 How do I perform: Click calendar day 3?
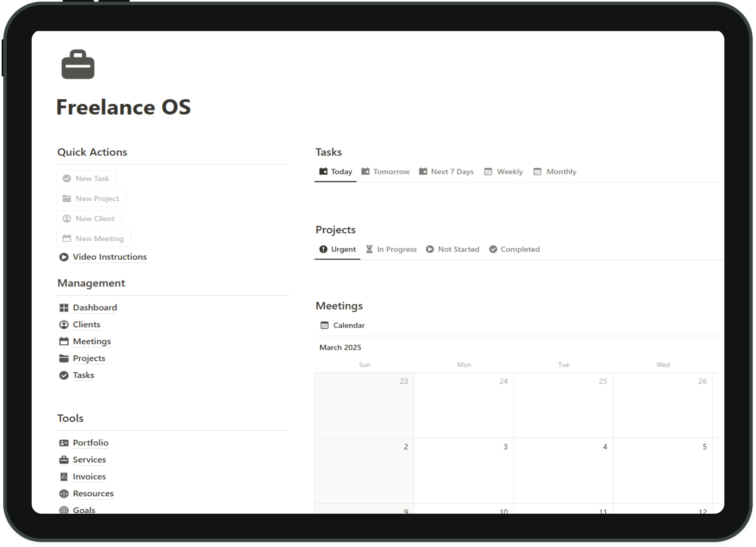click(464, 471)
